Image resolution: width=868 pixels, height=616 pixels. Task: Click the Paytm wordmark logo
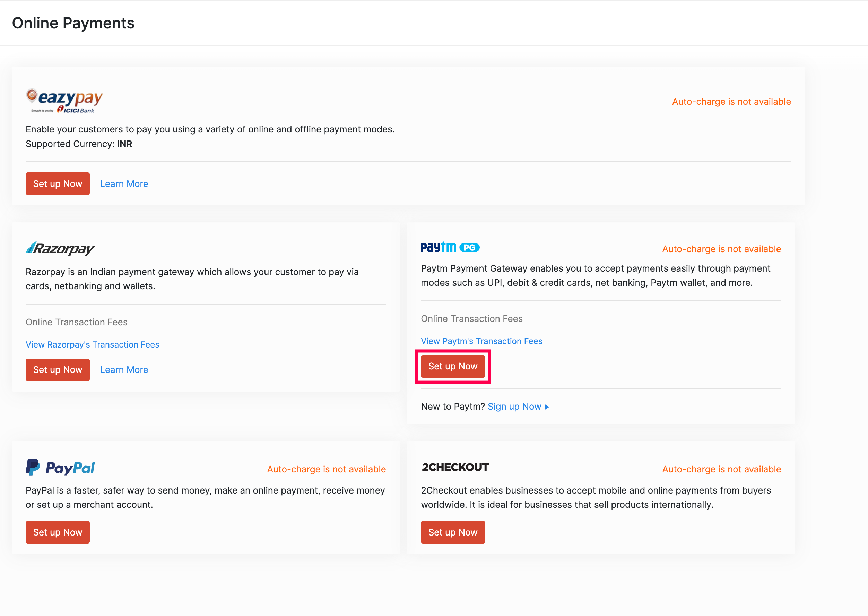(438, 247)
